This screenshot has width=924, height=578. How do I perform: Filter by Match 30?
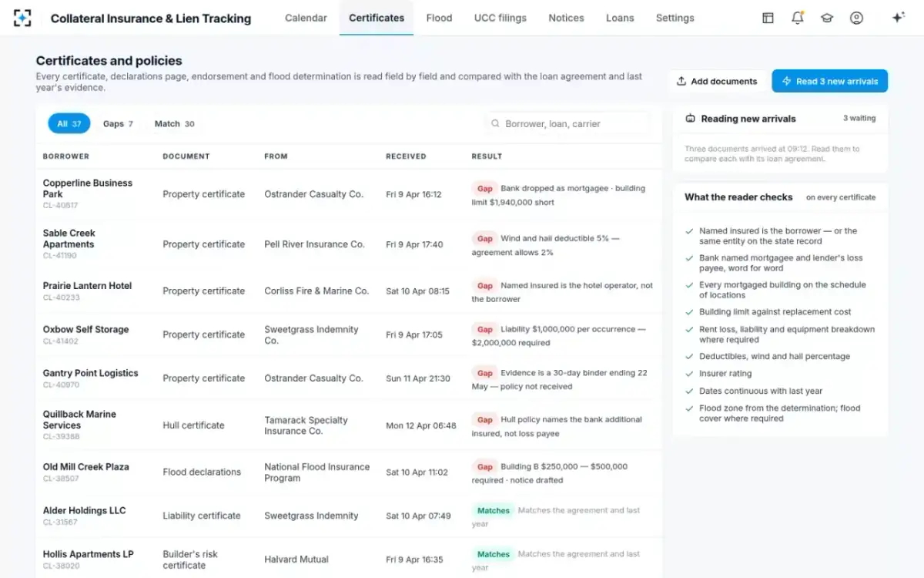(x=174, y=123)
